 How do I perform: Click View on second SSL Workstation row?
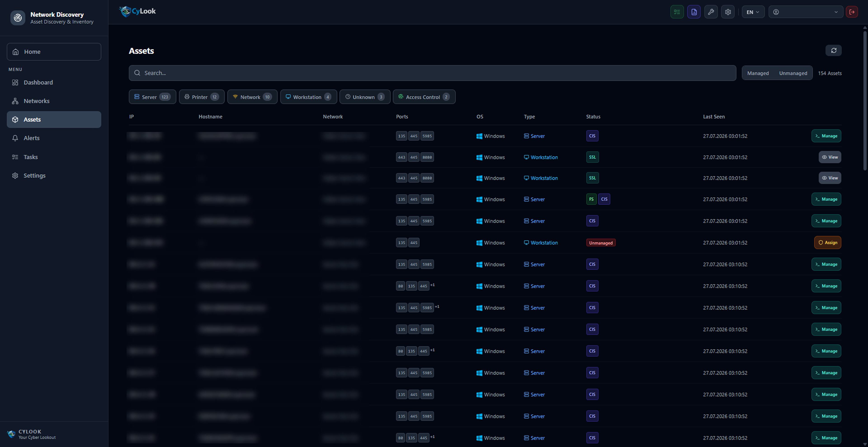[x=830, y=178]
